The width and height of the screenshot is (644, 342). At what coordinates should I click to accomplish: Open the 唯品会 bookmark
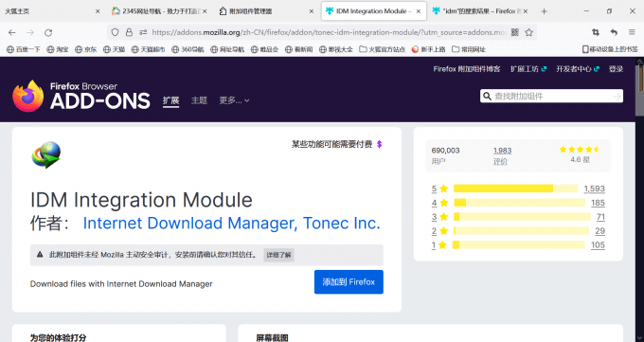tap(264, 49)
